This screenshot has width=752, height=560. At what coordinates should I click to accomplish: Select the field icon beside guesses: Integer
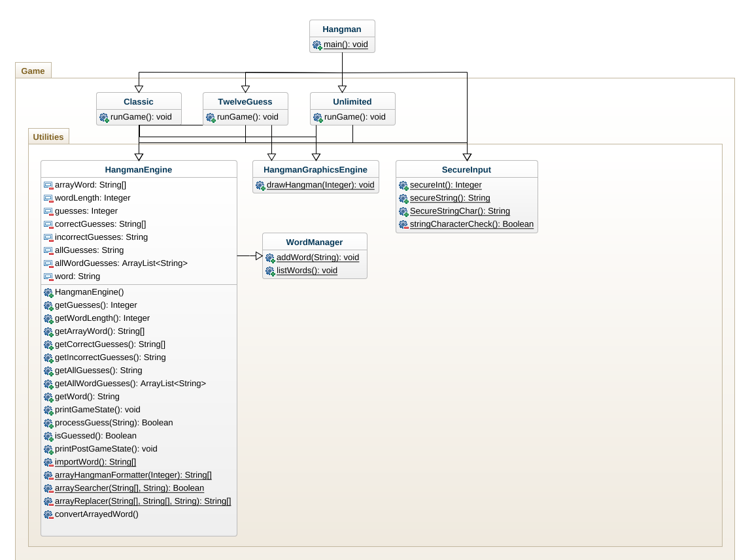click(48, 211)
